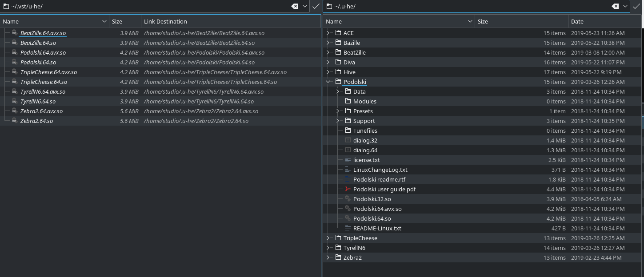Screen dimensions: 644x277
Task: Select Podolski.64.avx.so in left pane
Action: pos(43,52)
